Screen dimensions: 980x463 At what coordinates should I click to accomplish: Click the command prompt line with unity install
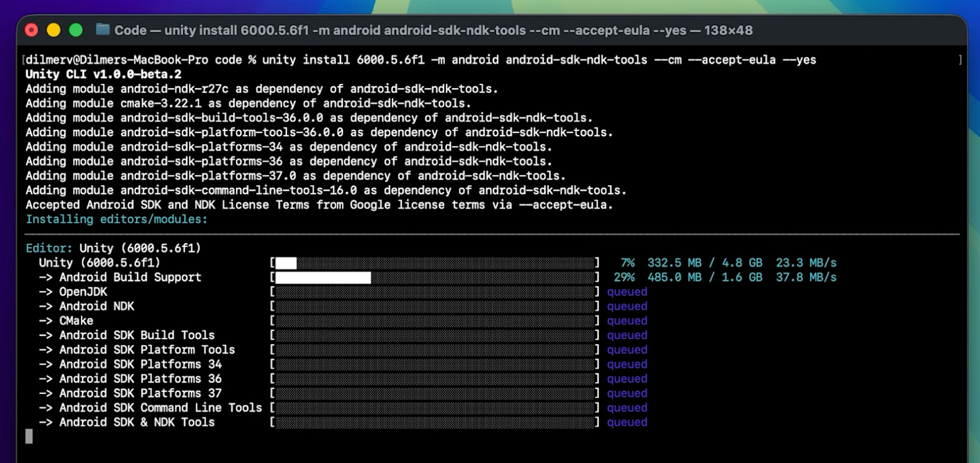point(421,60)
